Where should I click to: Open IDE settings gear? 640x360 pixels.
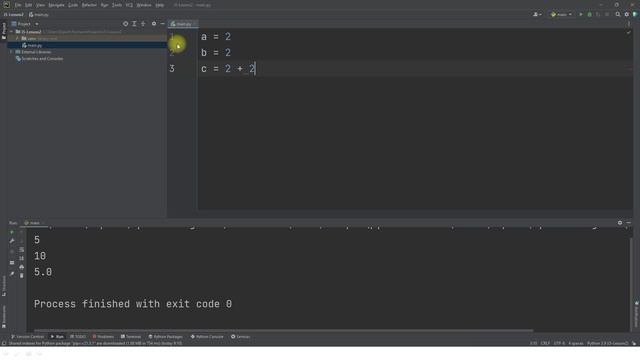tap(627, 14)
